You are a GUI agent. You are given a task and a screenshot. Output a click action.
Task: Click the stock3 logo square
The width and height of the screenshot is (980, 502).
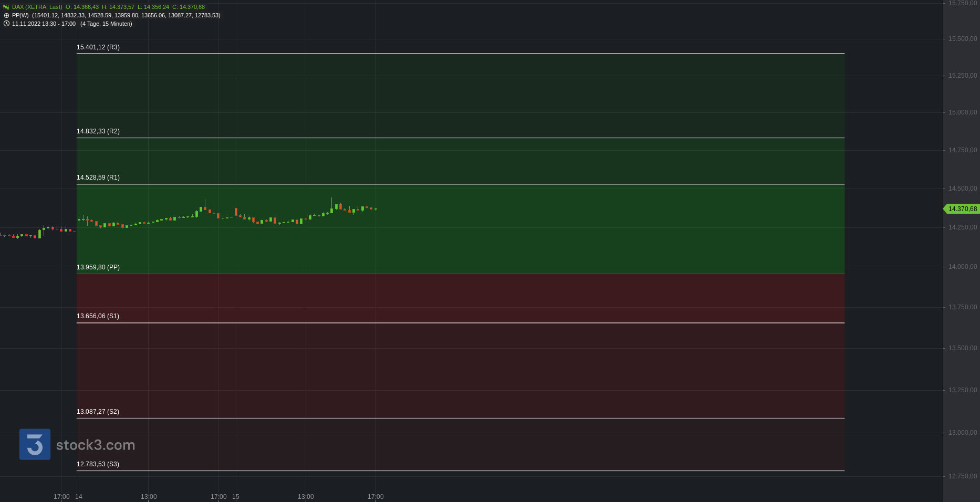pos(35,444)
